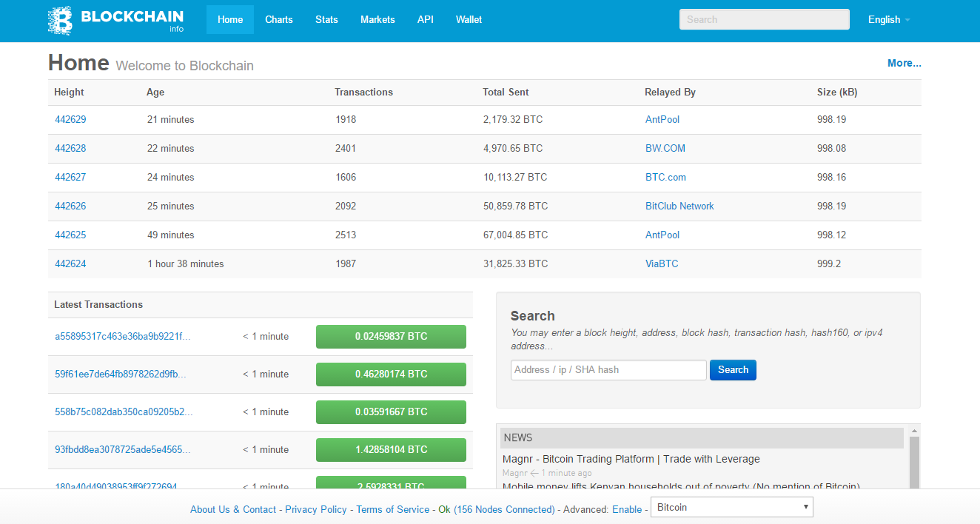980x524 pixels.
Task: Open the Magnr Bitcoin Trading Platform news item
Action: point(631,459)
